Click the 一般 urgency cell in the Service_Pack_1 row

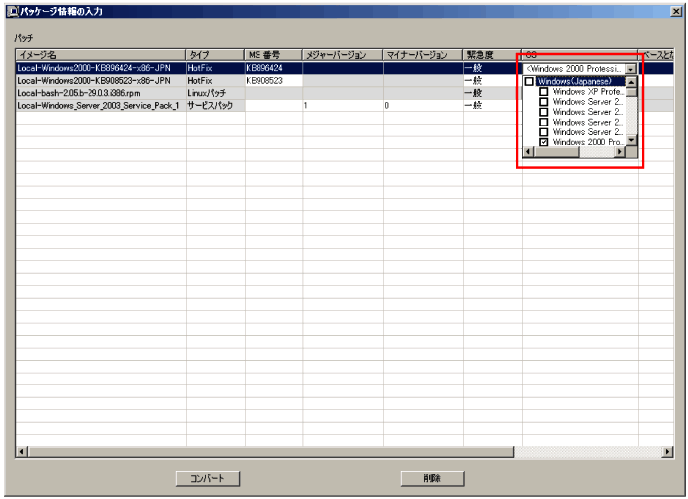click(x=492, y=106)
